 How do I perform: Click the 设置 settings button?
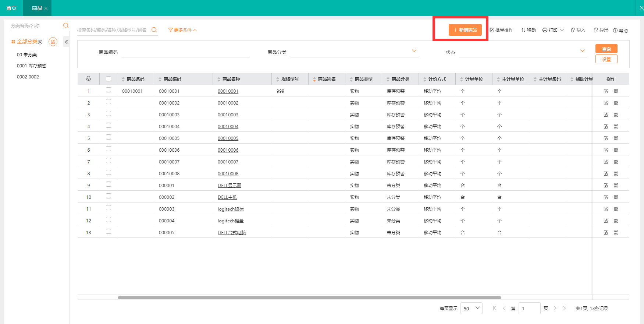[x=606, y=59]
